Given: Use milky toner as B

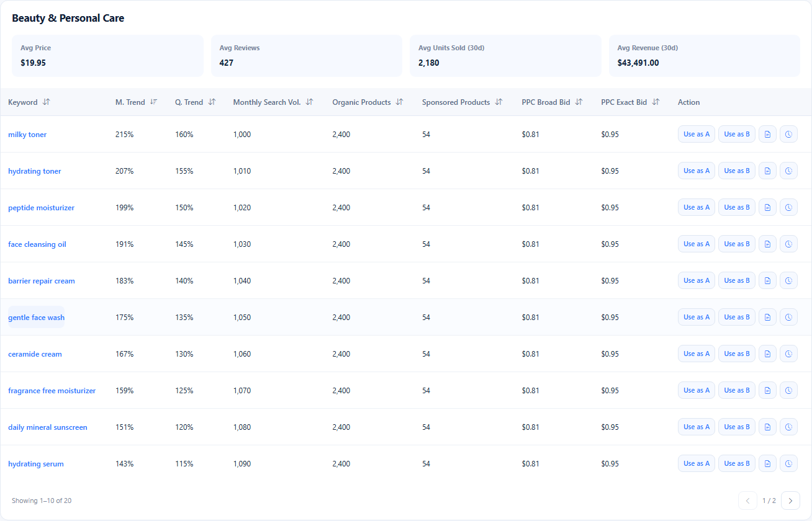Looking at the screenshot, I should (737, 134).
